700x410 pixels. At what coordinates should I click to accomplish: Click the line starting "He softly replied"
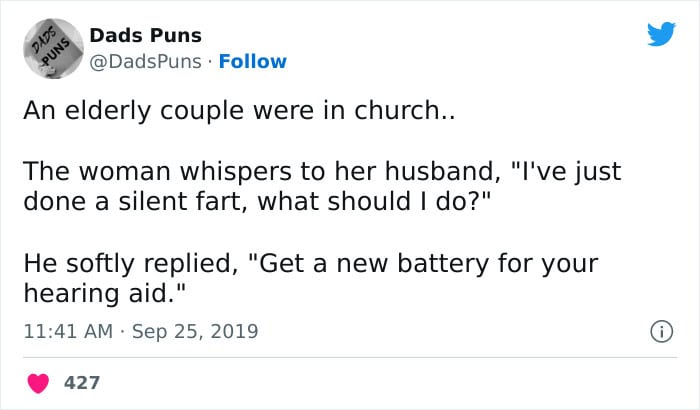coord(311,263)
